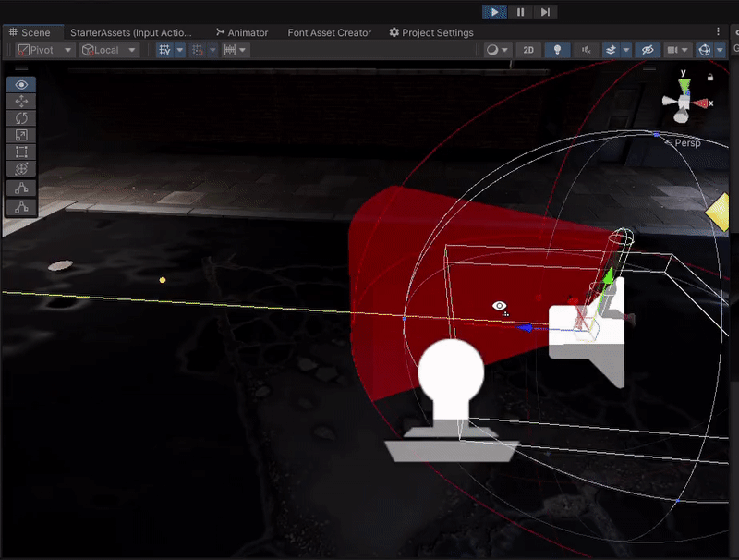
Task: Switch to the Animator tab
Action: pyautogui.click(x=242, y=32)
